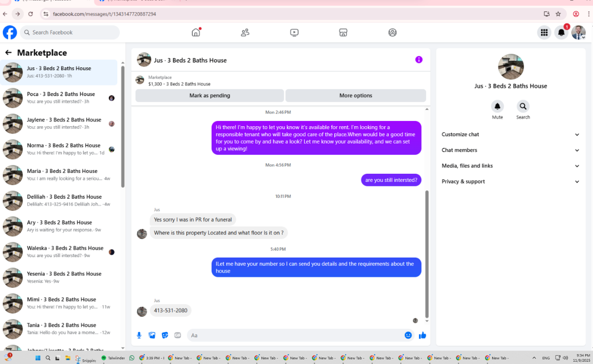Open the Waleska conversation
Screen dimensions: 593x364
click(x=59, y=252)
